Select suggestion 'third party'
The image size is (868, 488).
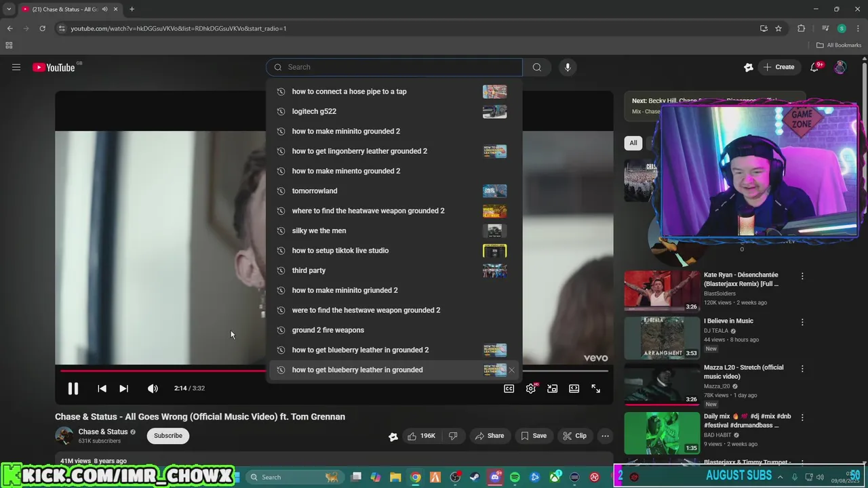(x=394, y=270)
